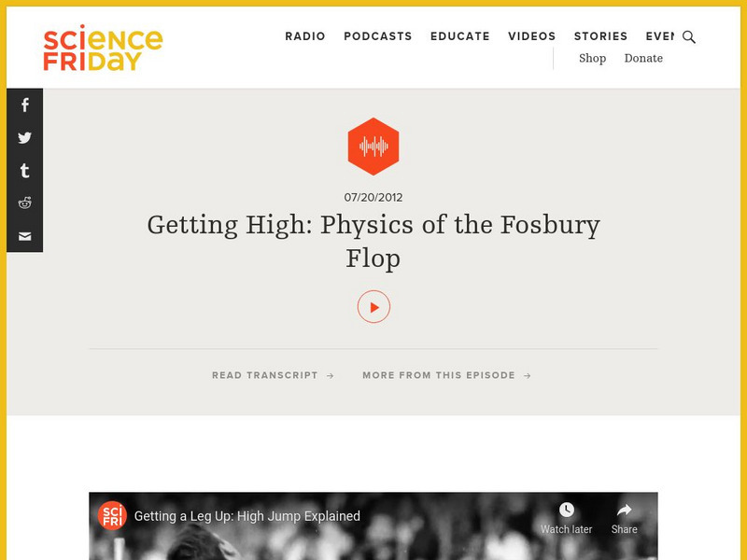
Task: Open the Radio section
Action: pos(305,36)
